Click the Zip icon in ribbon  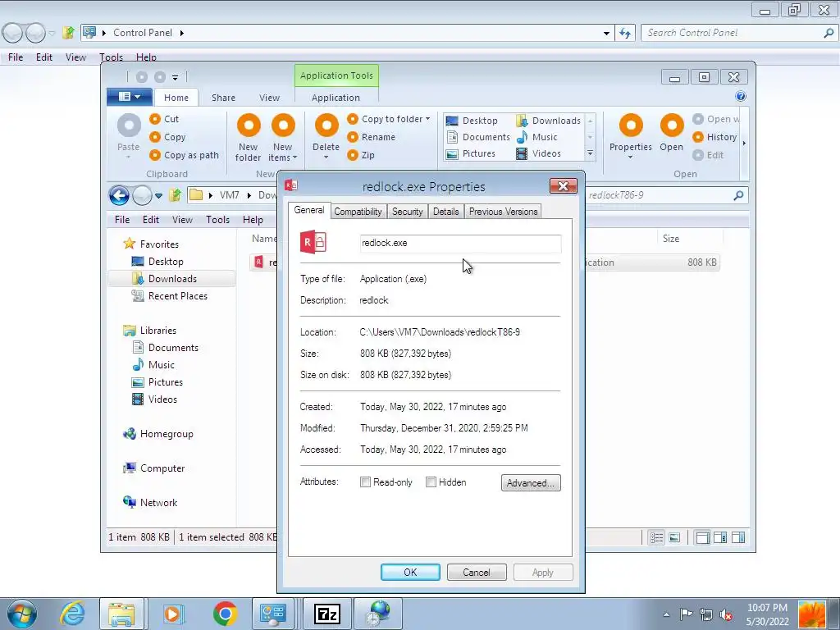click(353, 155)
